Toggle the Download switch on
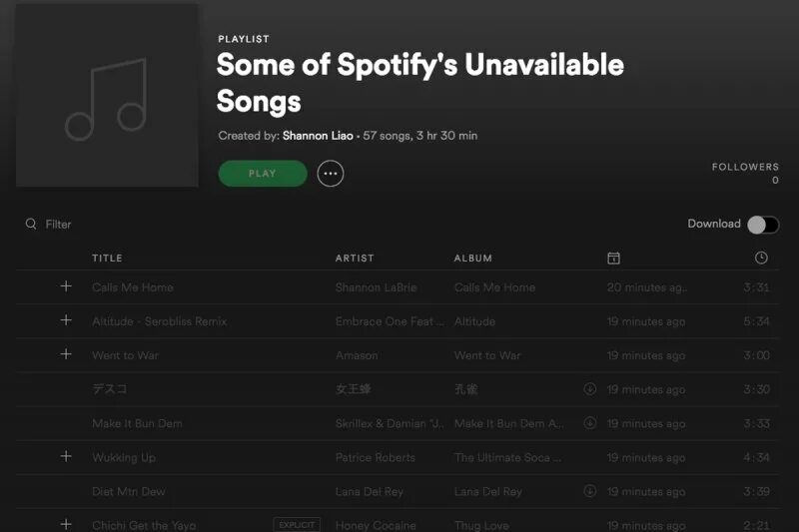799x532 pixels. 763,225
